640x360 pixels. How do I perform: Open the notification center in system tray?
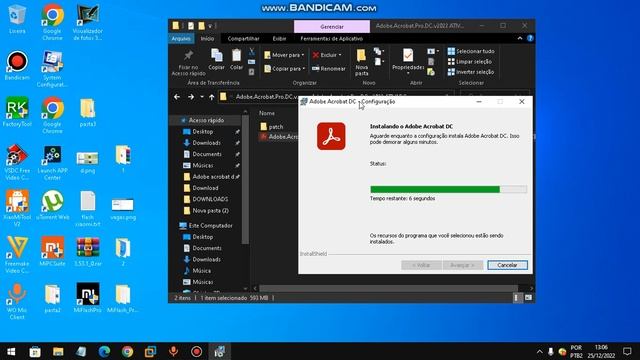pyautogui.click(x=627, y=351)
